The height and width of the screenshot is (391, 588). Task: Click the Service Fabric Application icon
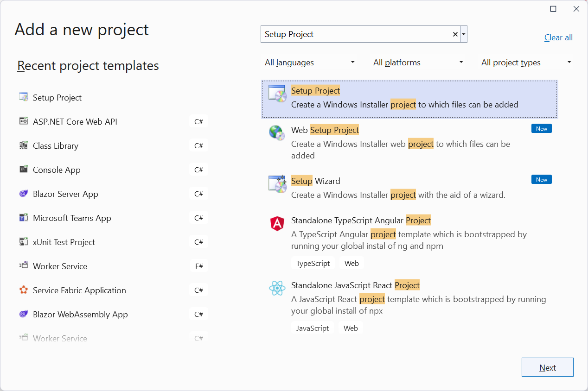(x=23, y=290)
